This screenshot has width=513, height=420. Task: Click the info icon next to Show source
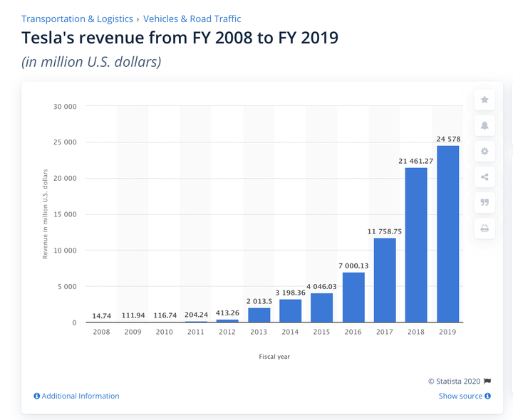(x=487, y=396)
